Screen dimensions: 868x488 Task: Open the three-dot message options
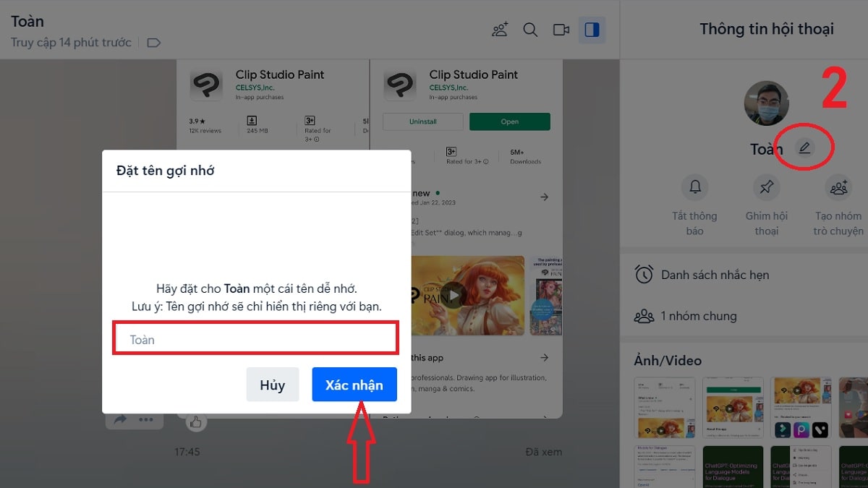pos(146,420)
